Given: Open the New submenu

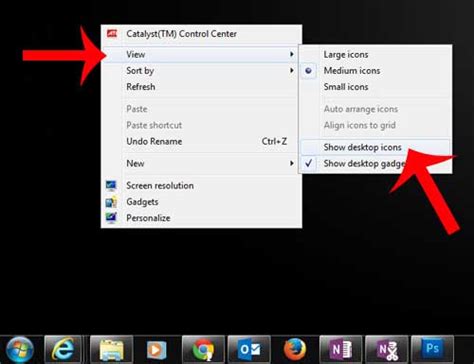Looking at the screenshot, I should tap(201, 163).
